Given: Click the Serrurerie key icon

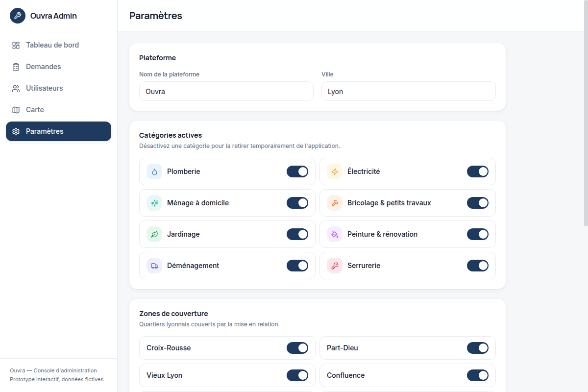Looking at the screenshot, I should point(335,266).
